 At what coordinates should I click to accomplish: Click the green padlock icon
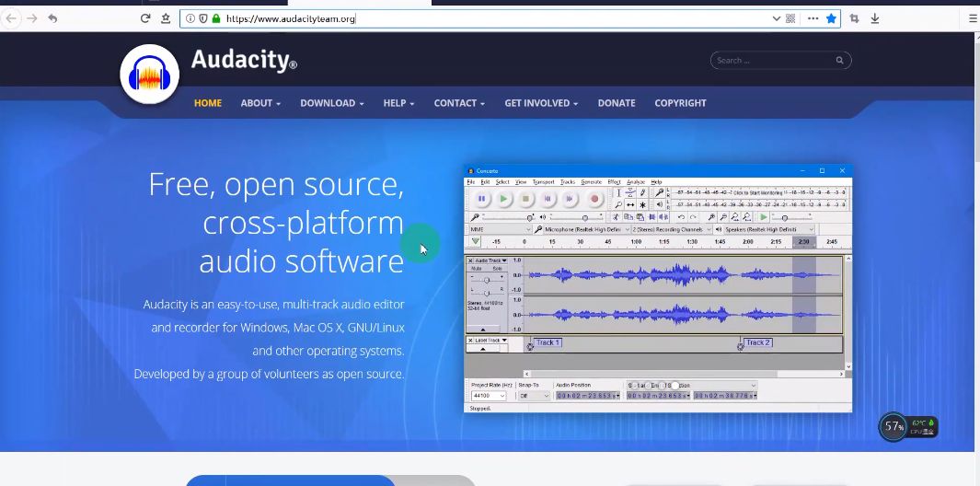216,18
